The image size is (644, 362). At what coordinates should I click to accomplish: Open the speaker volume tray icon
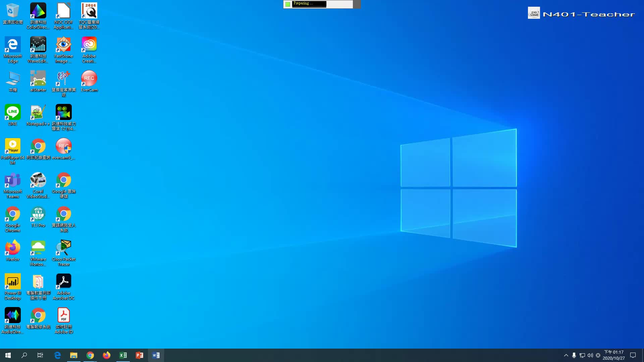click(590, 355)
